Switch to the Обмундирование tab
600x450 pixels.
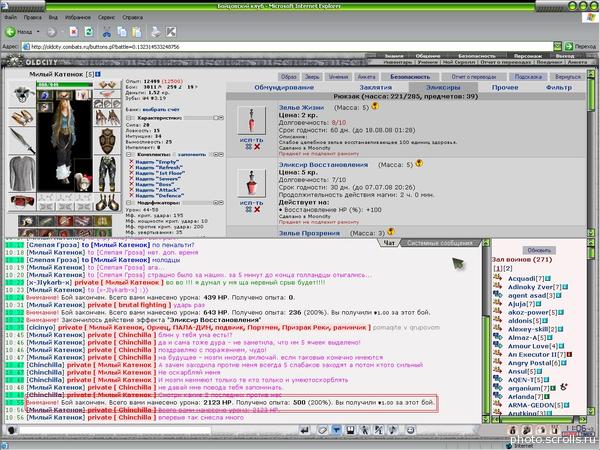point(284,87)
